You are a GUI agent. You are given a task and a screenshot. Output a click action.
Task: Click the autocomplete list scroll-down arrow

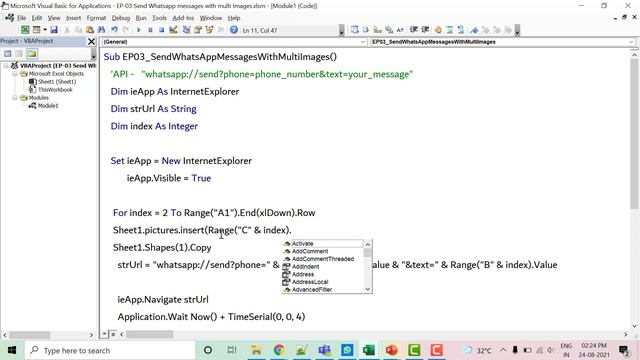tap(368, 289)
